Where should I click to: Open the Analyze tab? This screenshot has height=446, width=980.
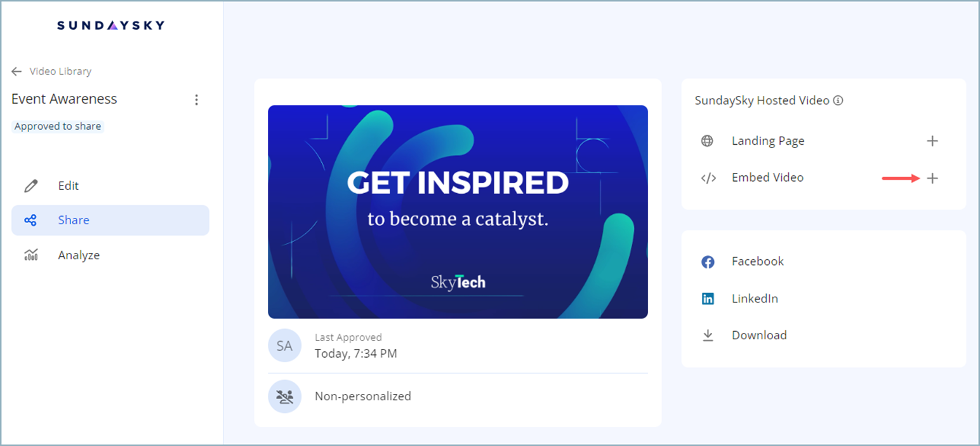pyautogui.click(x=79, y=255)
